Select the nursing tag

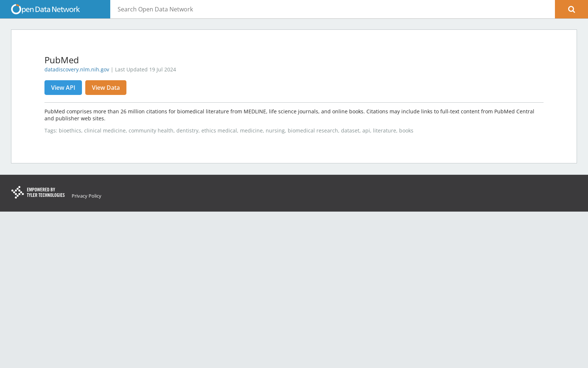pyautogui.click(x=275, y=131)
